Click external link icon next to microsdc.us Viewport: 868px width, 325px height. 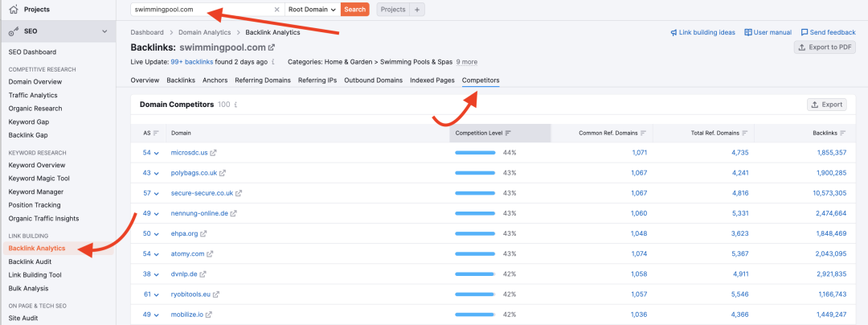click(x=213, y=153)
